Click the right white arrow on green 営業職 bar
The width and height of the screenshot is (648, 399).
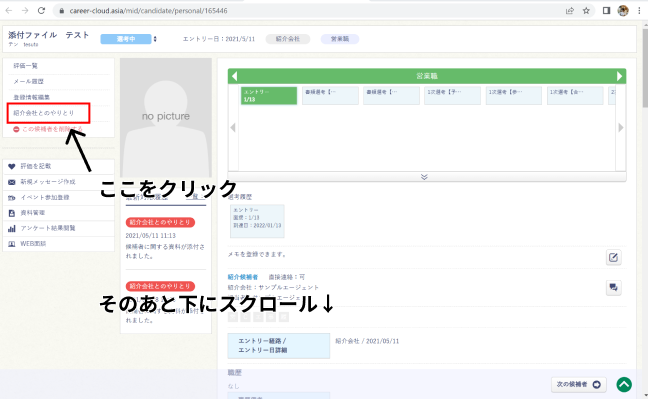tap(619, 76)
